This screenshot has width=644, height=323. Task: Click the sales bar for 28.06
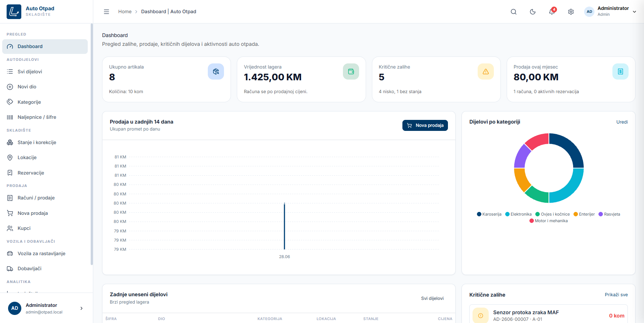[285, 226]
